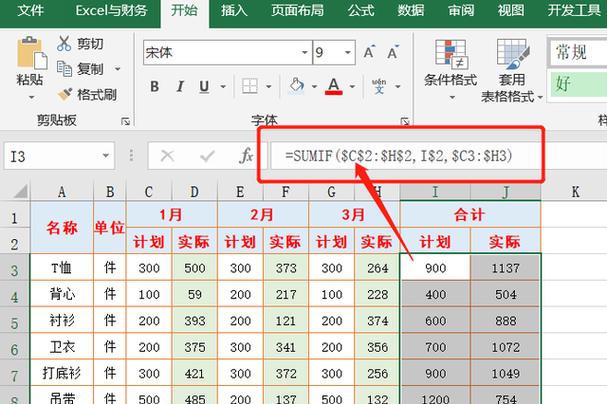Switch to 开发工具 tab
This screenshot has width=607, height=404.
(x=574, y=10)
